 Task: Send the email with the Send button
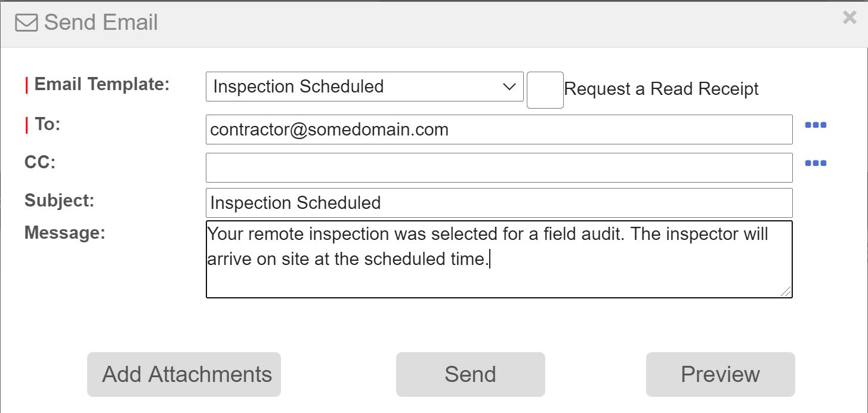[x=470, y=374]
